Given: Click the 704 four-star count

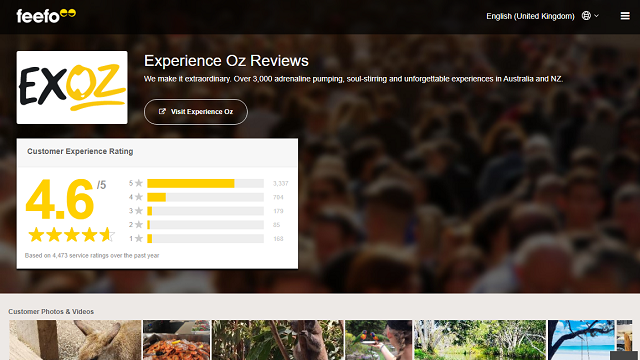Looking at the screenshot, I should [278, 198].
